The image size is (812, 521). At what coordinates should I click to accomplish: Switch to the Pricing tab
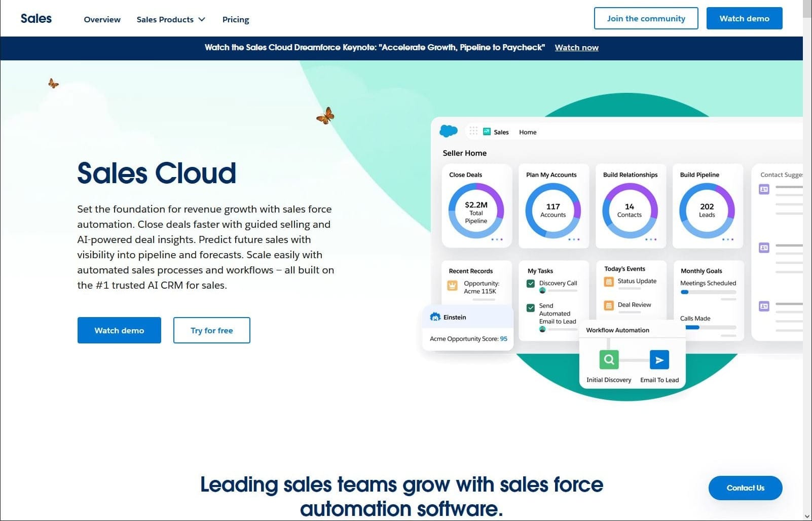pyautogui.click(x=235, y=19)
